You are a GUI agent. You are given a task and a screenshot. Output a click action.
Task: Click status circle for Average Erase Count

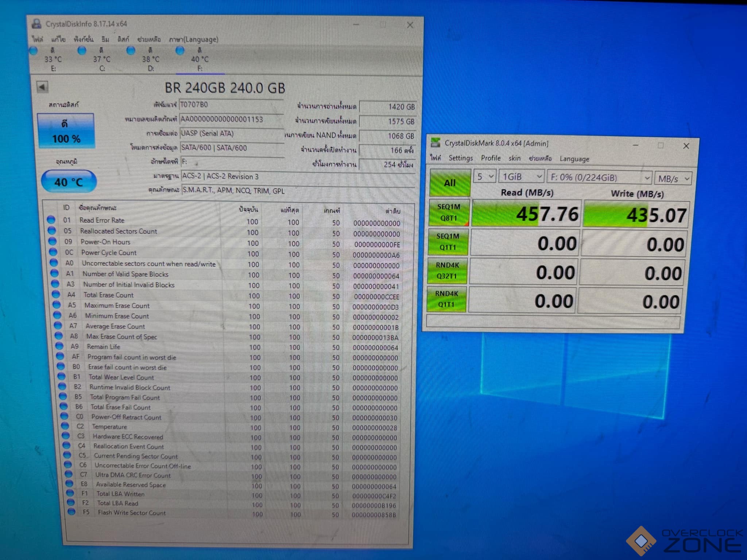point(58,325)
